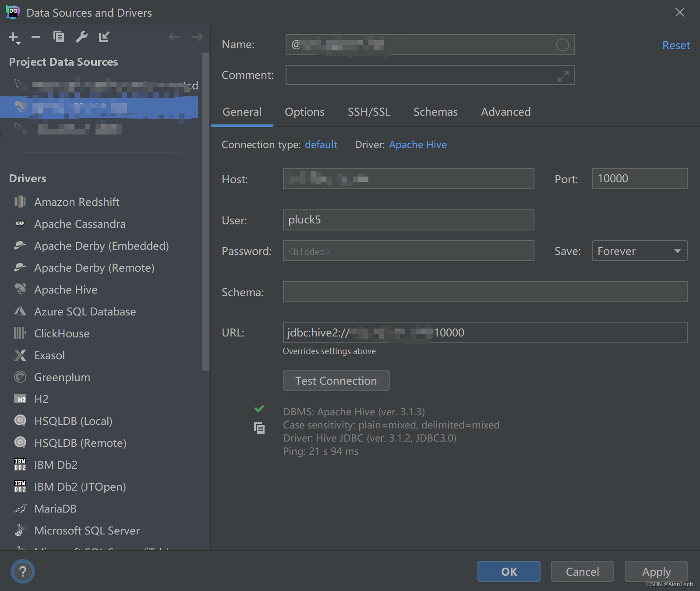Focus the Port field showing 10000
The image size is (700, 591).
click(640, 179)
